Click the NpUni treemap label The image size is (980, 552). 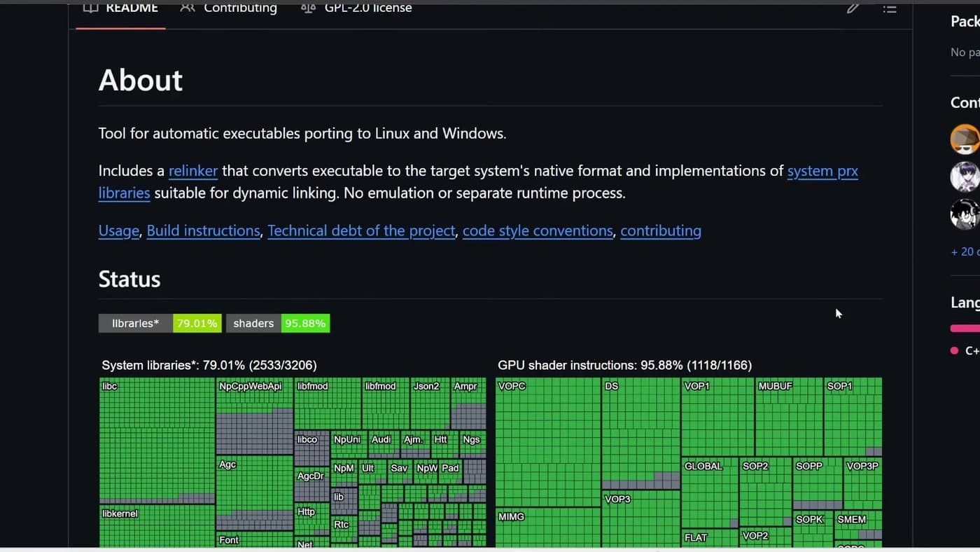coord(347,439)
